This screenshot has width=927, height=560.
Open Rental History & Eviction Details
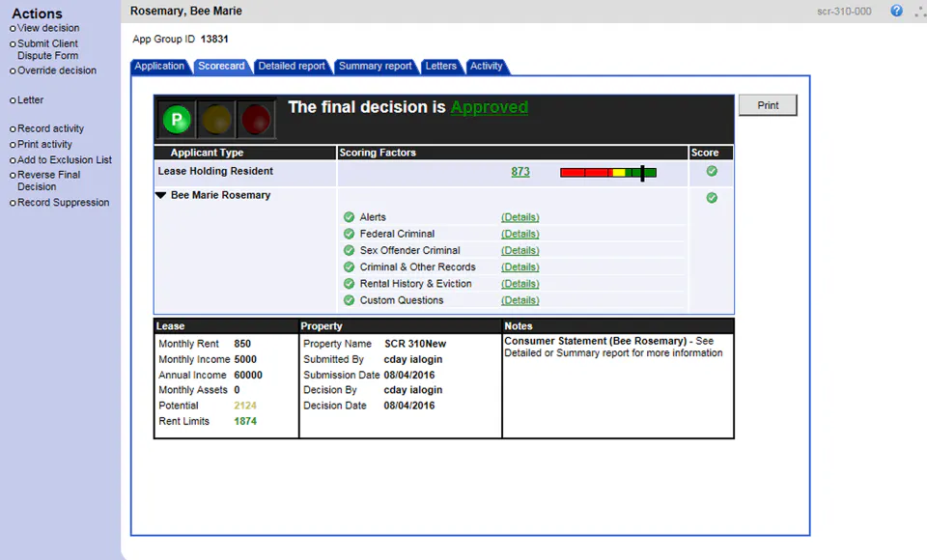(x=520, y=284)
